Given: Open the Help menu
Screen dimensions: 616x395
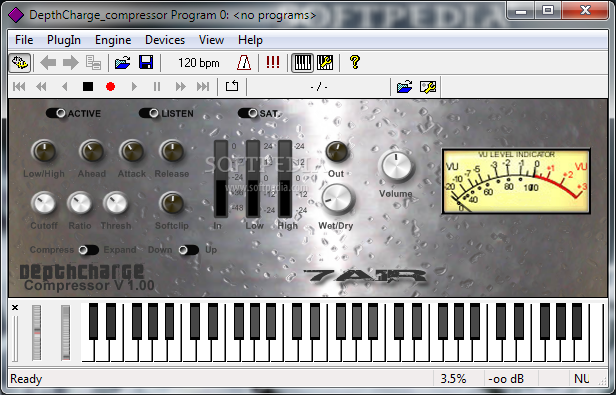Looking at the screenshot, I should [x=250, y=40].
